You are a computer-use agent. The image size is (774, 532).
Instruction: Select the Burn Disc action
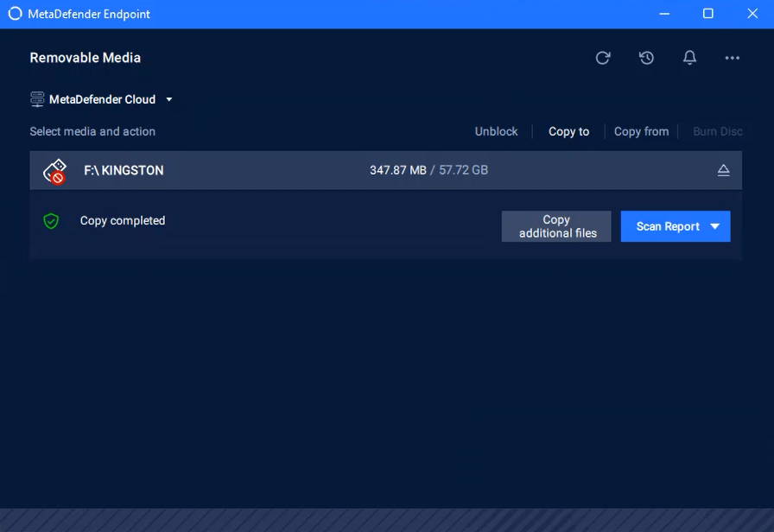coord(717,131)
